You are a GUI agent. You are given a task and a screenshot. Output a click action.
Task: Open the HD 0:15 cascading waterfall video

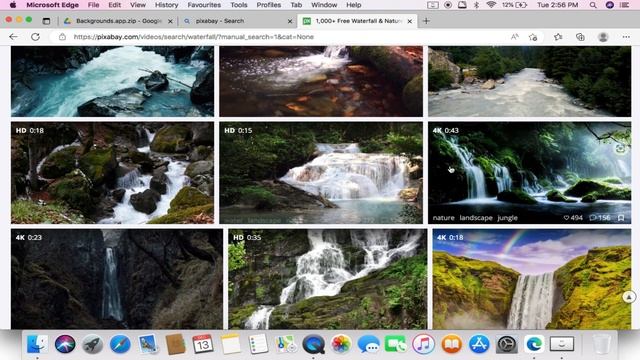[321, 173]
